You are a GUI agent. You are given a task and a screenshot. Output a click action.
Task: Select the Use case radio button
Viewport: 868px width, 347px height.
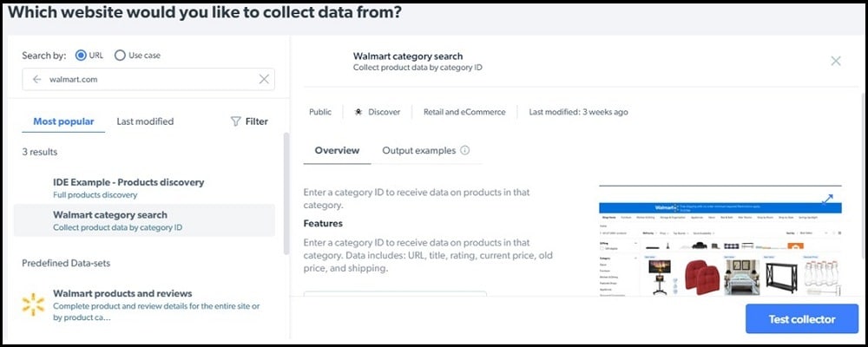pos(120,56)
